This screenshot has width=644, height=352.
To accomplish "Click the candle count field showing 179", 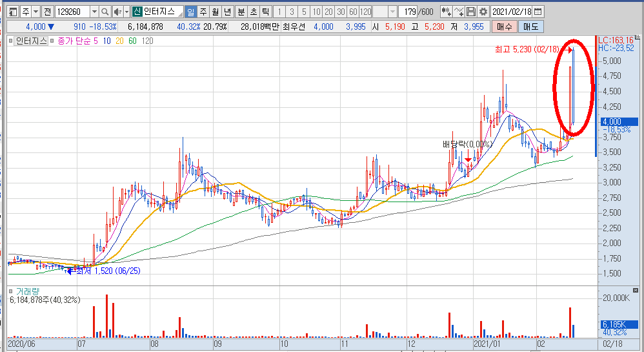I will 407,12.
